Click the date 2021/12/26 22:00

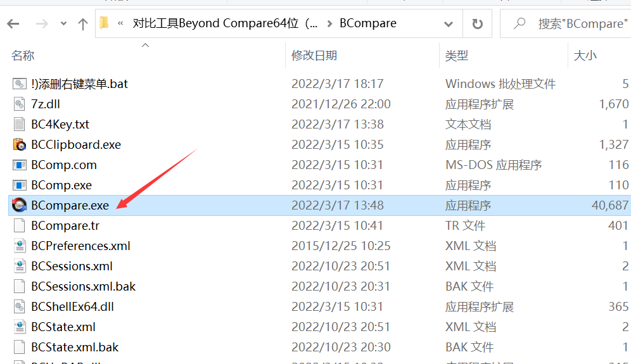pos(341,104)
